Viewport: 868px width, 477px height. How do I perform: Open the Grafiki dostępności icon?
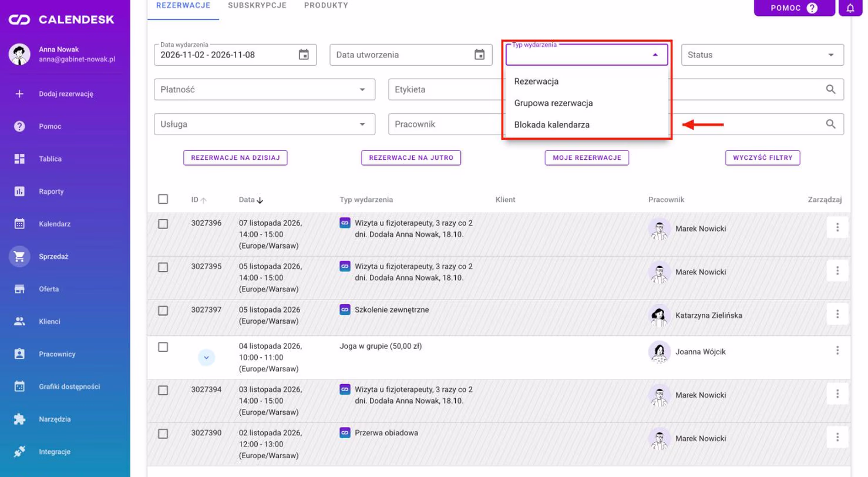[x=19, y=387]
